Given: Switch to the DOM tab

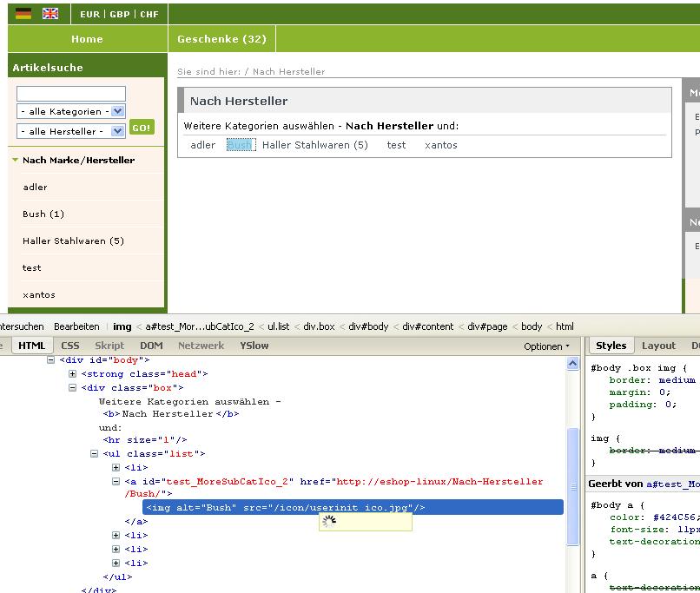Looking at the screenshot, I should pos(151,346).
